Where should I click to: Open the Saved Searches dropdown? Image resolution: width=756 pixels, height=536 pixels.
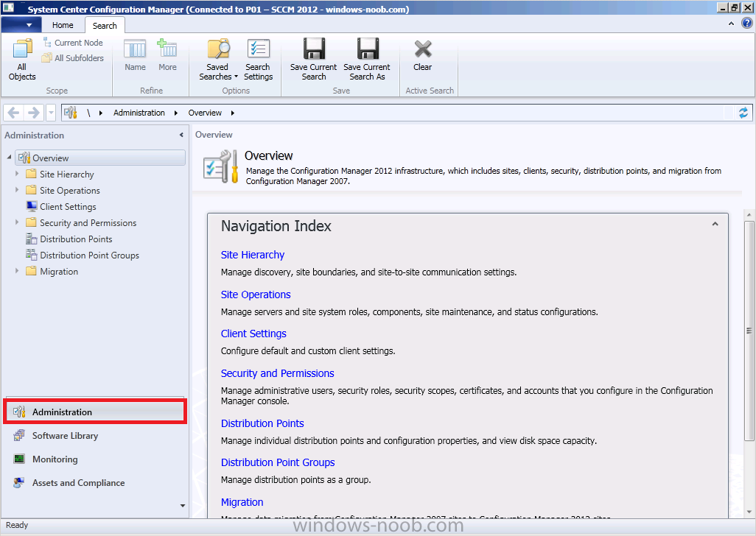pos(218,59)
